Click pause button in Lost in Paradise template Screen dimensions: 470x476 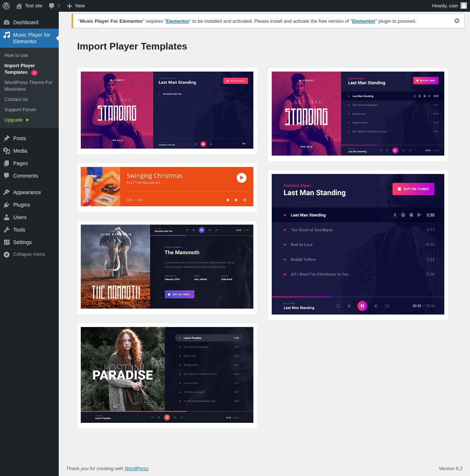click(167, 417)
